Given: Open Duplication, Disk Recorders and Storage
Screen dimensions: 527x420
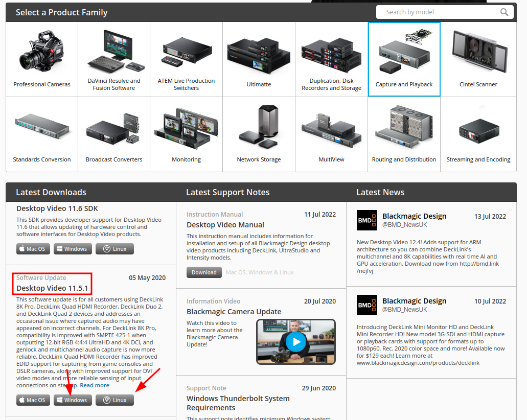Looking at the screenshot, I should (x=331, y=59).
